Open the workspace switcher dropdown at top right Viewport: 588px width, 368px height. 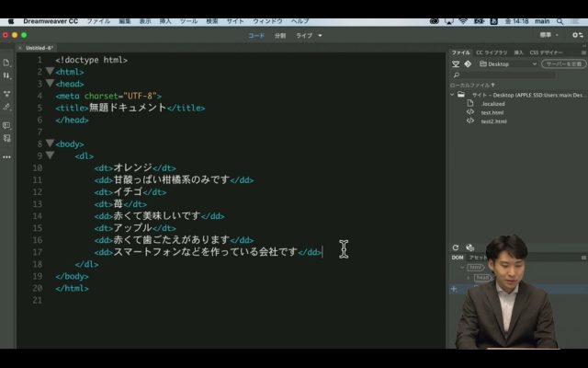[x=549, y=35]
